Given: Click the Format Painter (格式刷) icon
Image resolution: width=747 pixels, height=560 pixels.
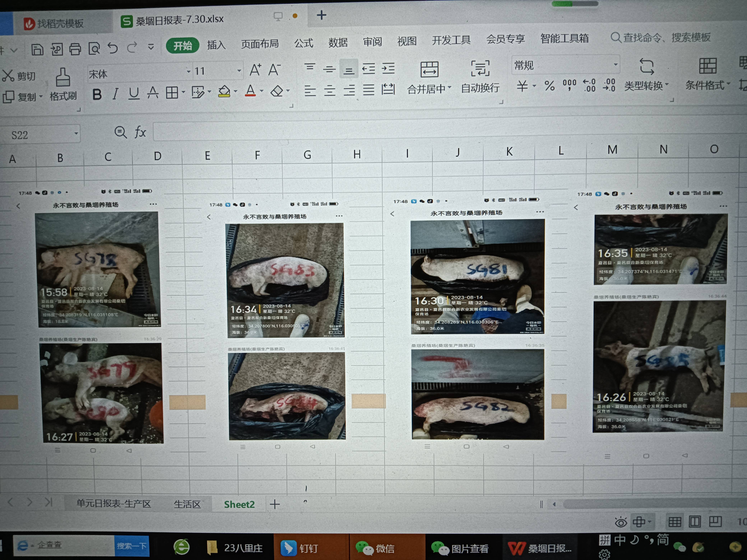Looking at the screenshot, I should (x=63, y=78).
